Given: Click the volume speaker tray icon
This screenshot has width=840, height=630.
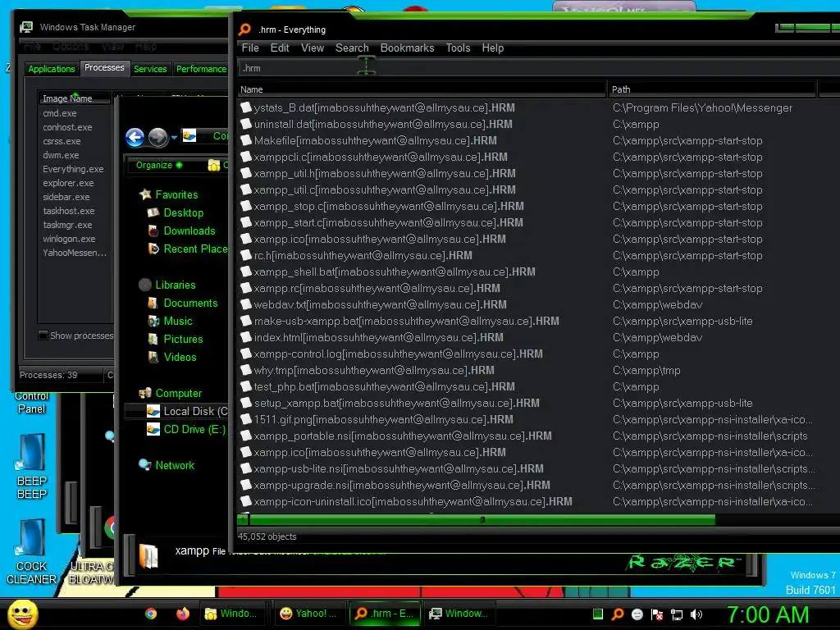Looking at the screenshot, I should click(x=696, y=614).
